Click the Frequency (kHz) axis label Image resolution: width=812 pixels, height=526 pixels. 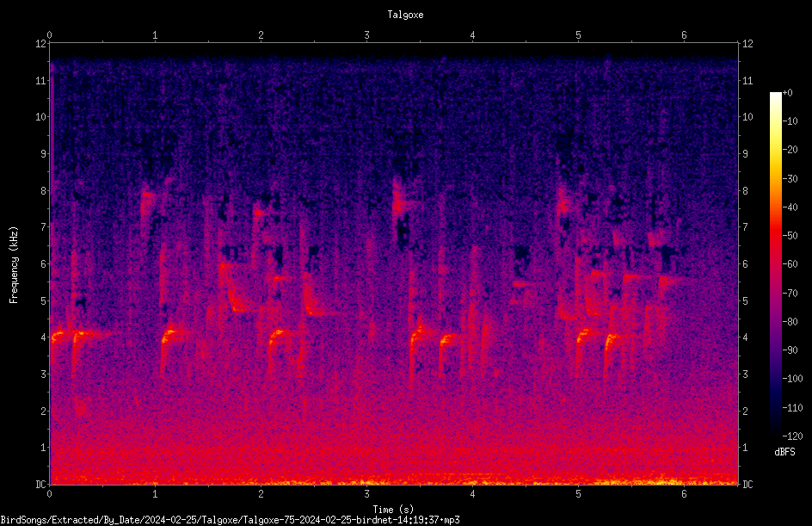point(14,265)
